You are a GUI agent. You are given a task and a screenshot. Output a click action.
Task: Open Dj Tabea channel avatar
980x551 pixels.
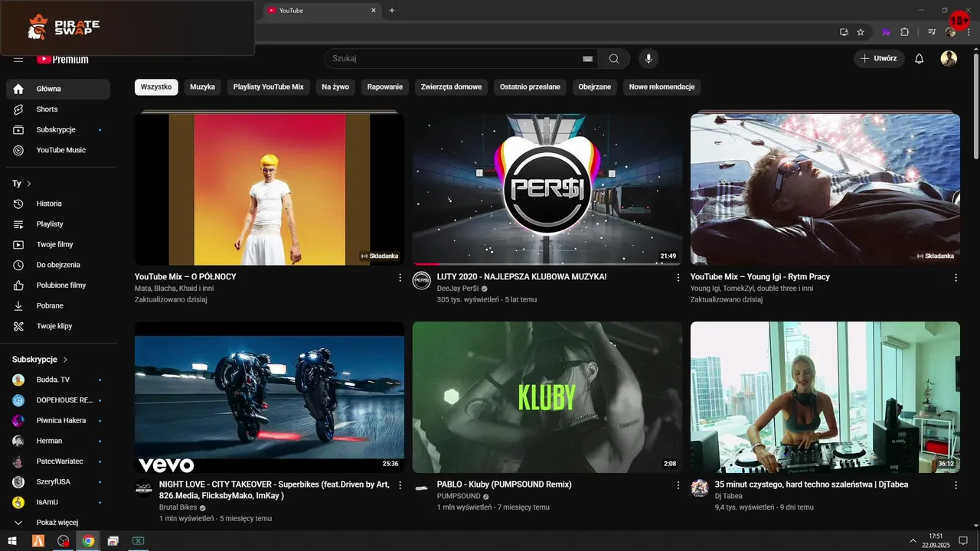coord(700,488)
